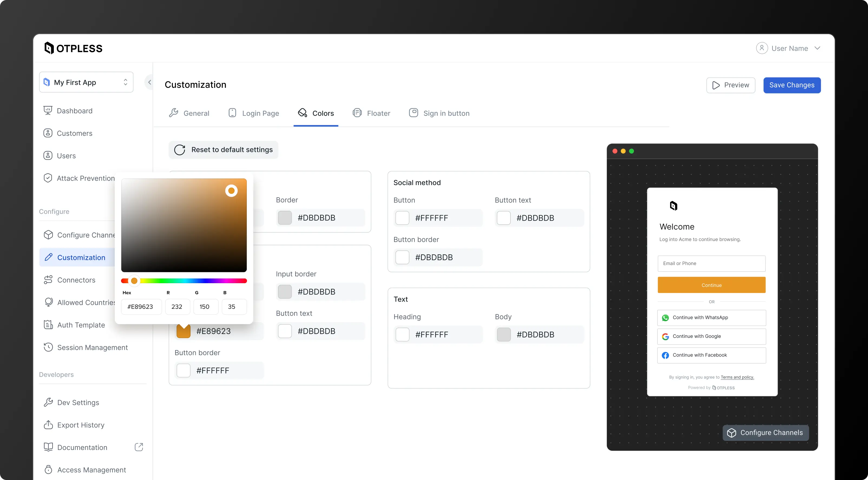This screenshot has width=868, height=480.
Task: Open the Dashboard icon in sidebar
Action: point(48,110)
